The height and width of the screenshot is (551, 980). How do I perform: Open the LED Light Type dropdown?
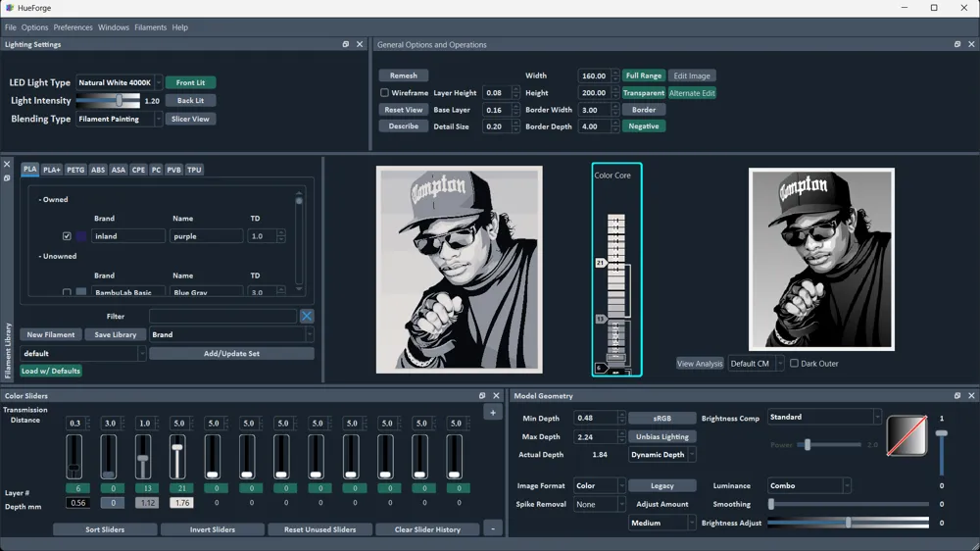coord(120,82)
